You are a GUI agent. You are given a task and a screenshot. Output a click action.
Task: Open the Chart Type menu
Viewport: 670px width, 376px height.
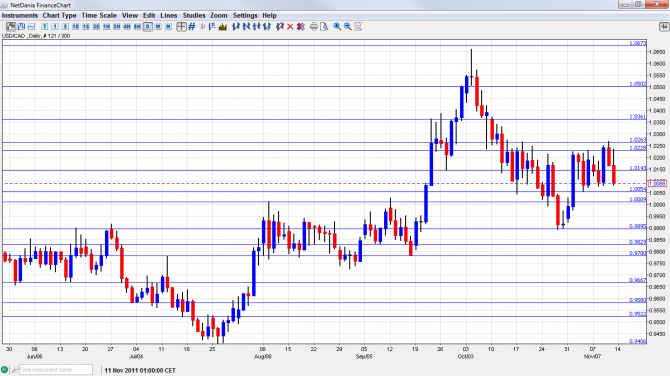pos(59,15)
